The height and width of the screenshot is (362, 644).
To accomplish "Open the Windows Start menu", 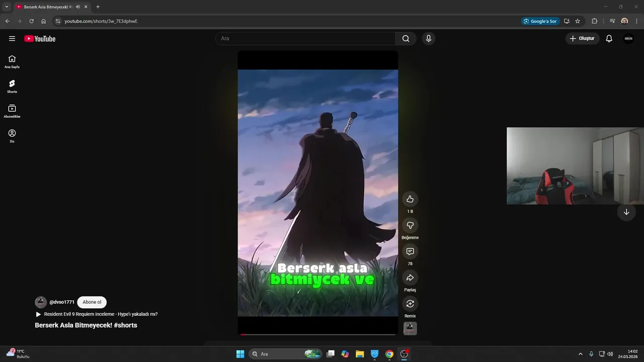I will pyautogui.click(x=240, y=354).
